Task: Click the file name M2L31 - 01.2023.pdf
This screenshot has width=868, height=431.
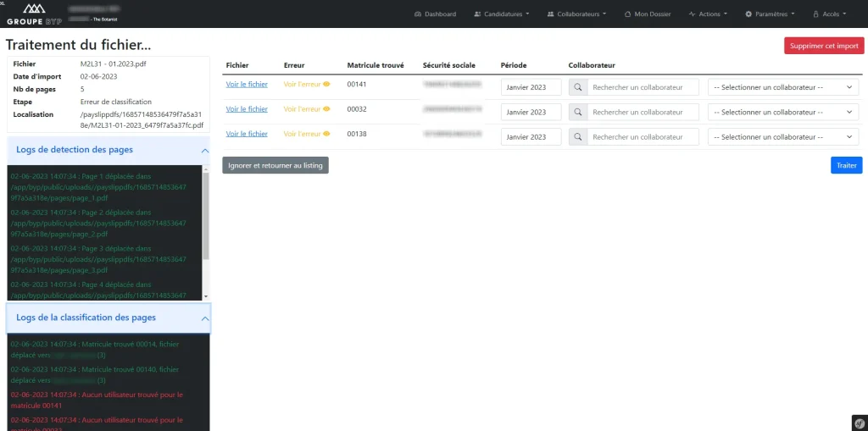Action: [x=113, y=64]
